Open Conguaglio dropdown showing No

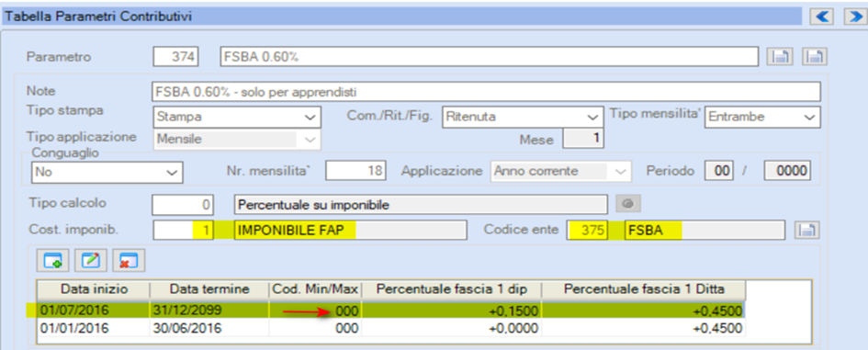pos(107,172)
